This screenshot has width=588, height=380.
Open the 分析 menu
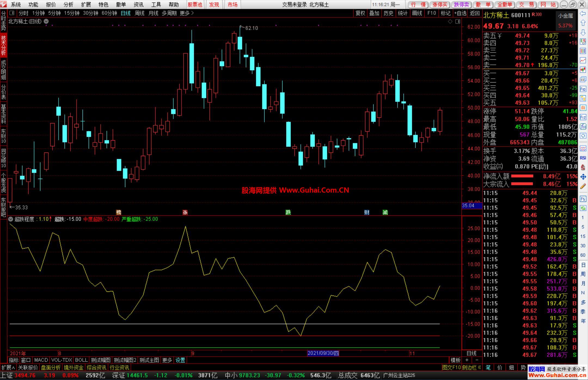pos(68,5)
